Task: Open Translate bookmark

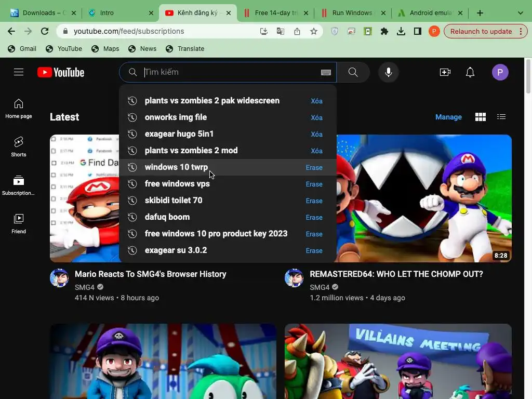Action: (x=185, y=49)
